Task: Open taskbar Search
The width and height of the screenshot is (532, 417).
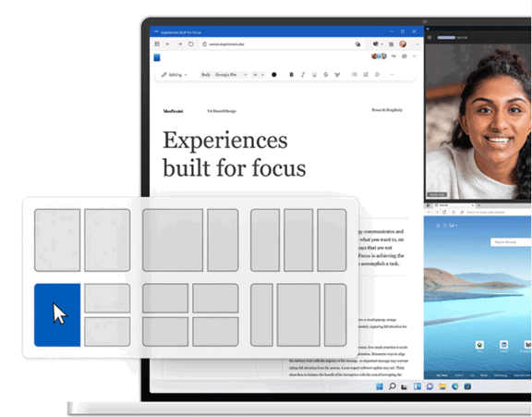Action: pyautogui.click(x=393, y=386)
